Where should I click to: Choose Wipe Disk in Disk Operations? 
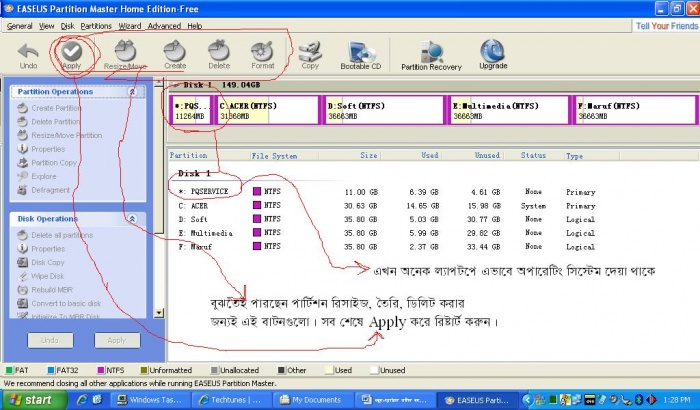tap(41, 276)
